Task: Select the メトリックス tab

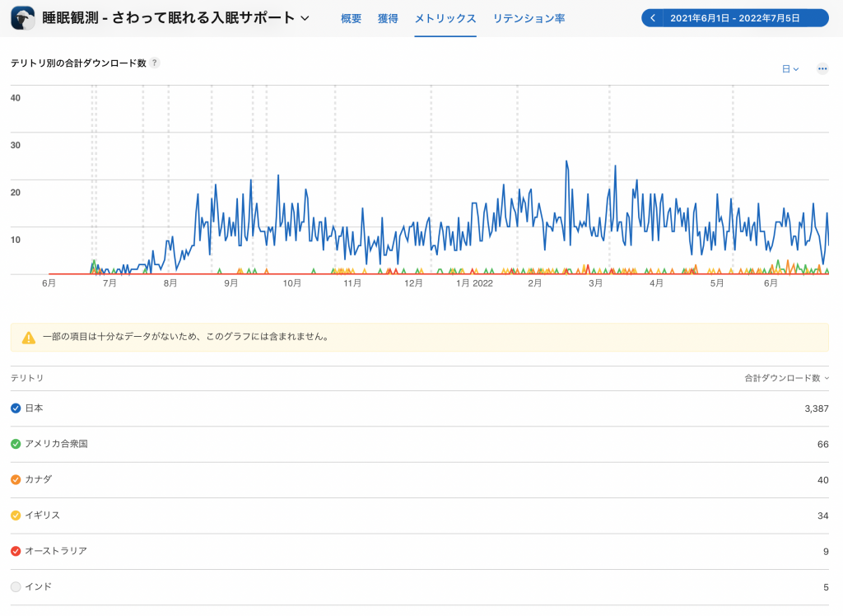Action: tap(445, 18)
